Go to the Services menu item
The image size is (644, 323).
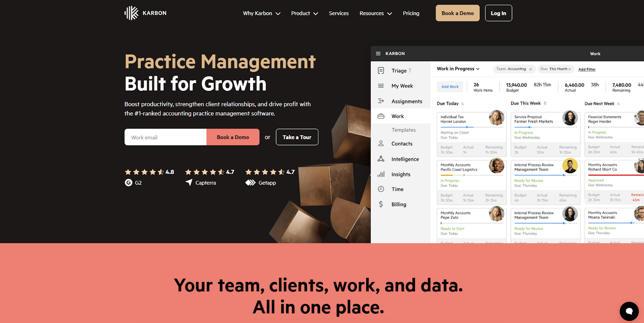point(339,13)
